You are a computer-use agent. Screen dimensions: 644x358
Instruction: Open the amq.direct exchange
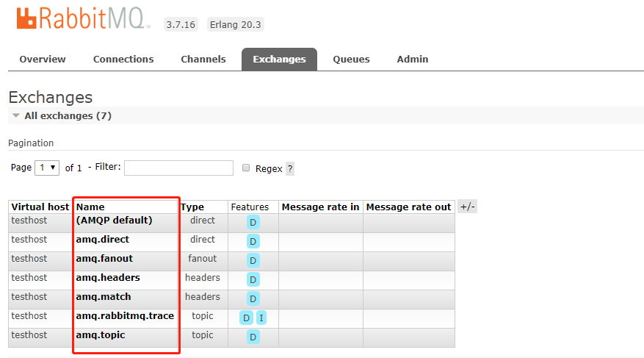[102, 239]
